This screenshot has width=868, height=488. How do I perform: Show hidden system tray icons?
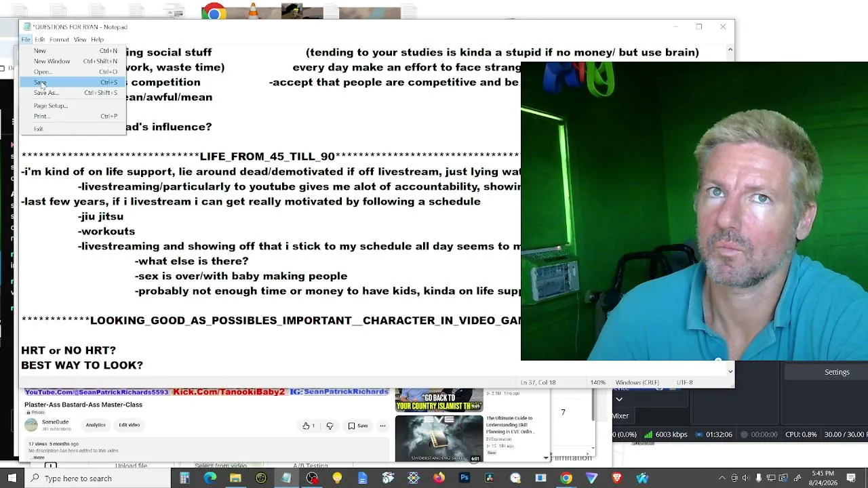pyautogui.click(x=722, y=478)
